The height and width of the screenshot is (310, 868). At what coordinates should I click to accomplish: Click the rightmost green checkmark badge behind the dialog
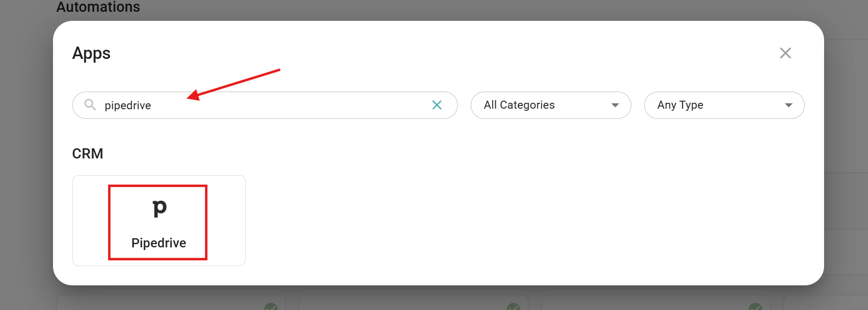click(756, 306)
